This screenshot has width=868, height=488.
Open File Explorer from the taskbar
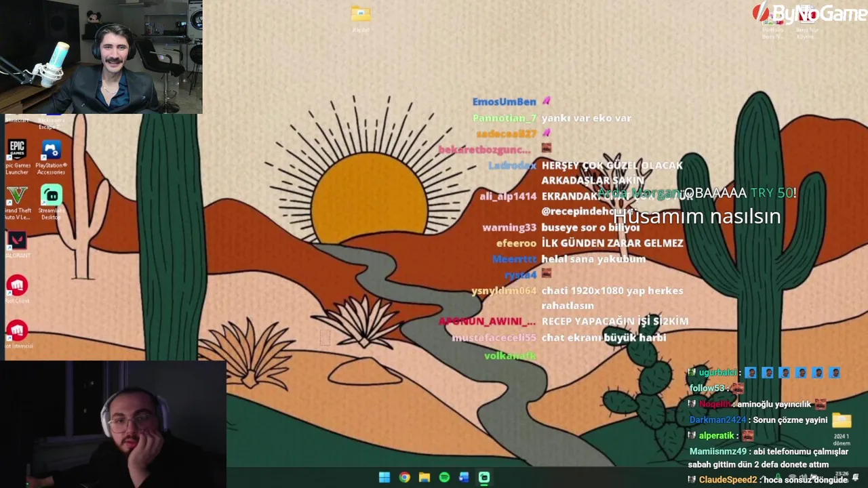[425, 477]
